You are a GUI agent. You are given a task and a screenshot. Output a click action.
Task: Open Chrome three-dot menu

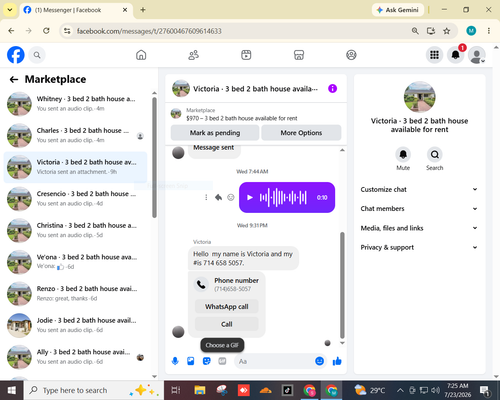tap(489, 31)
